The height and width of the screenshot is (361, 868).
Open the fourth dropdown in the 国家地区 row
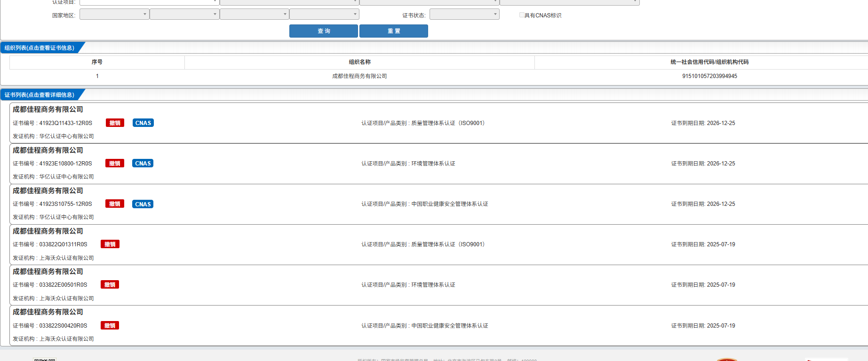[324, 15]
